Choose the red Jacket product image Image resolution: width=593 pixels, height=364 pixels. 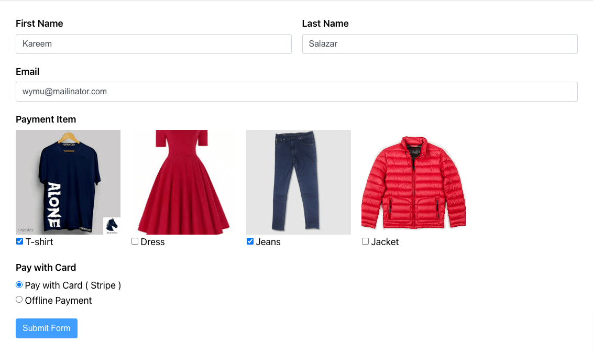[414, 182]
